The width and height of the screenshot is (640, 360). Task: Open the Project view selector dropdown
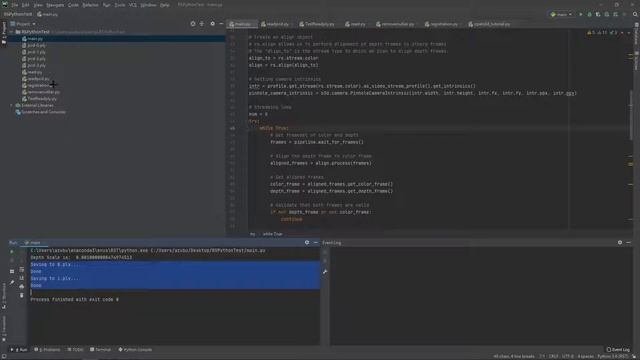tap(23, 24)
